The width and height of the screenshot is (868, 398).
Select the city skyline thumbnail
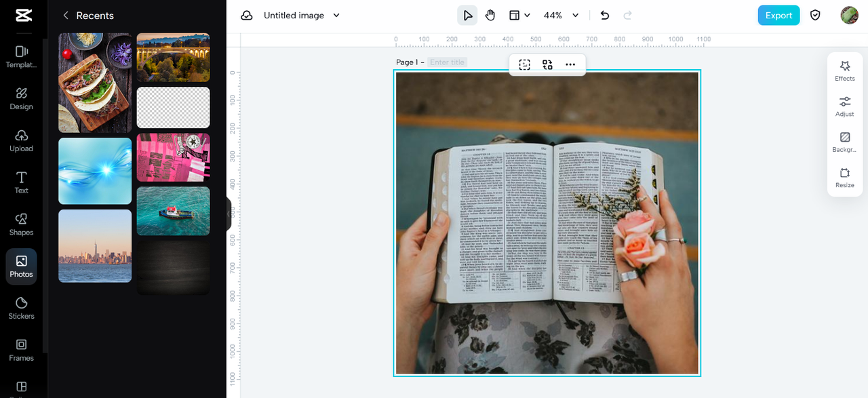pyautogui.click(x=95, y=246)
